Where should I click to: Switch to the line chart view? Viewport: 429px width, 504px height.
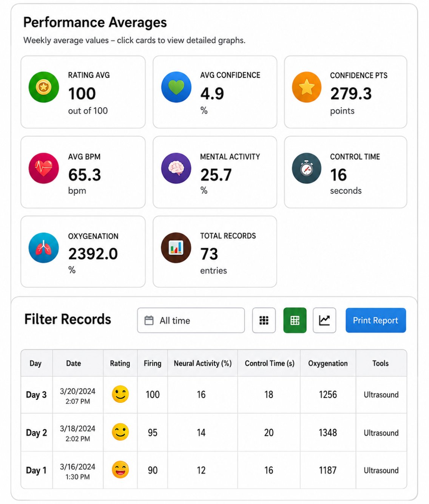tap(324, 320)
